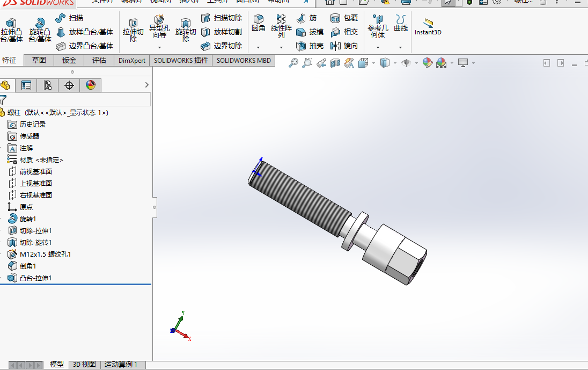
Task: Open the view settings monitor icon
Action: tap(463, 63)
